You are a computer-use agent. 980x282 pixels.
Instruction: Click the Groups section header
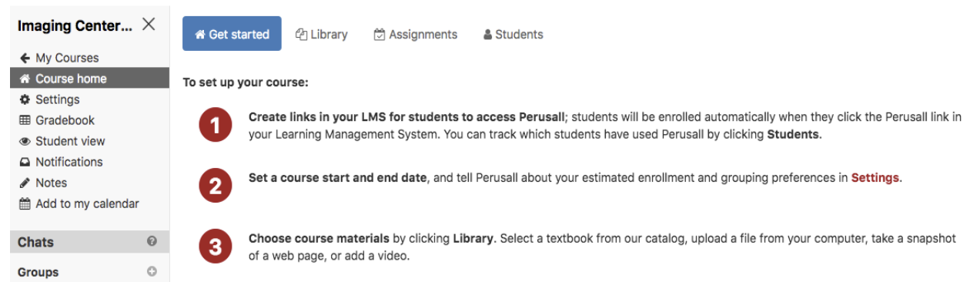(x=89, y=271)
